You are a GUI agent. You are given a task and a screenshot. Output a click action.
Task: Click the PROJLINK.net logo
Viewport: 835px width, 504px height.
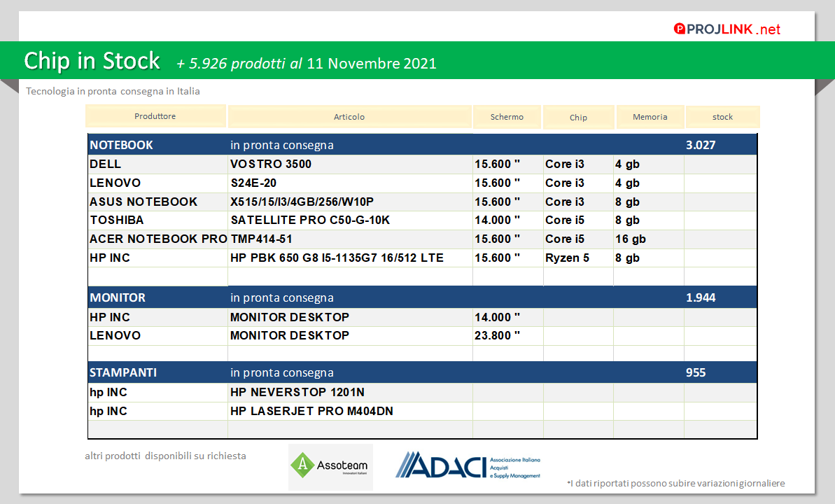pos(727,29)
